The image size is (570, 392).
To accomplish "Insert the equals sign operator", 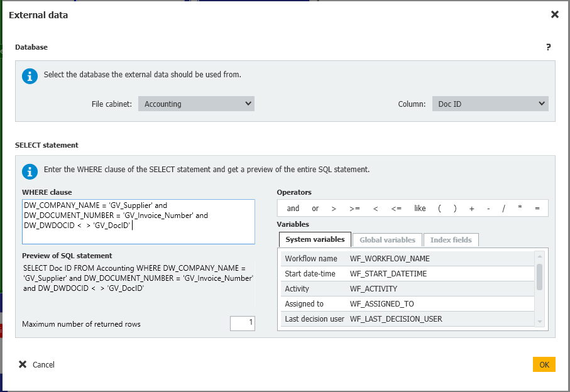I will [537, 209].
